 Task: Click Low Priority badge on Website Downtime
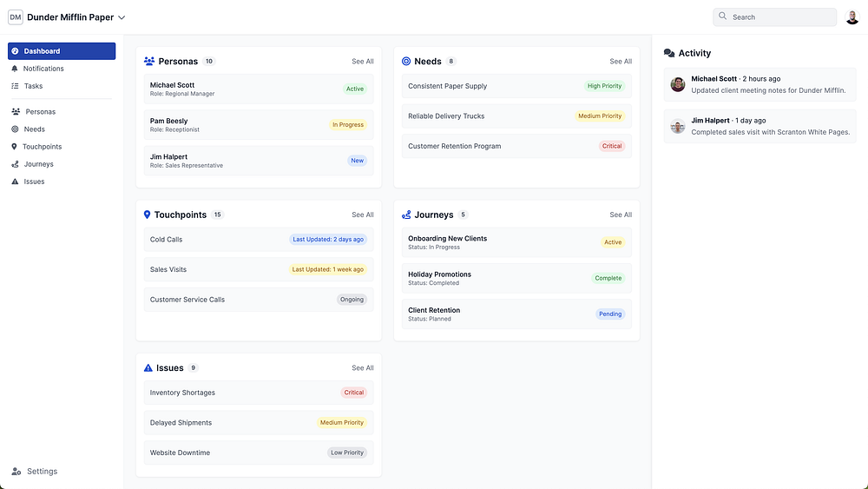tap(347, 453)
